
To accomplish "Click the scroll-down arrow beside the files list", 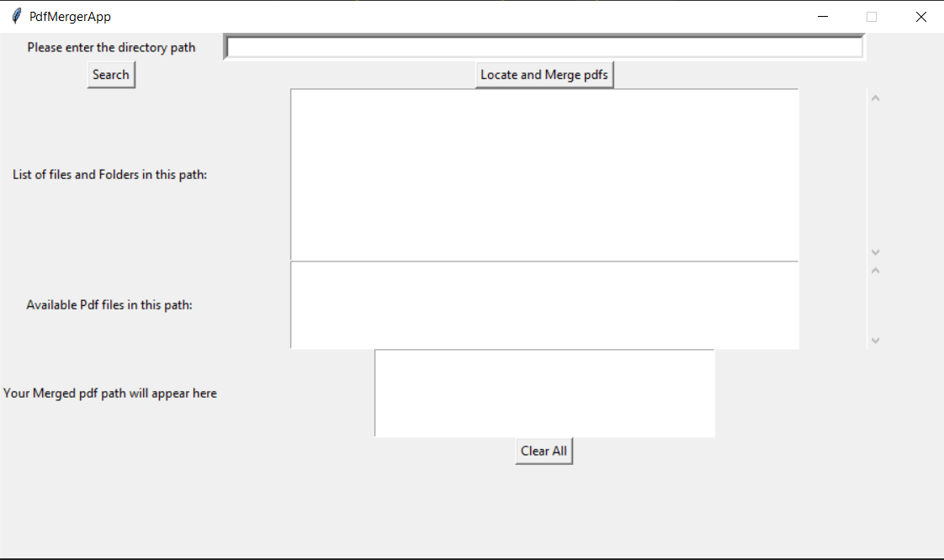I will point(875,251).
